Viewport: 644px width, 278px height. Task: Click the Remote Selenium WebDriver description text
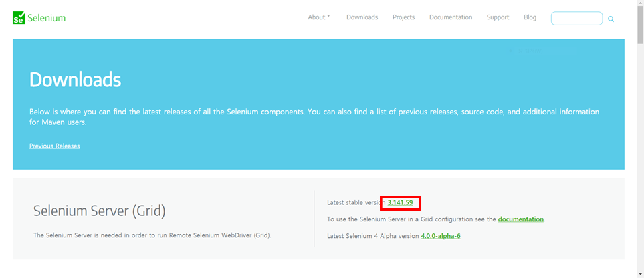point(152,236)
